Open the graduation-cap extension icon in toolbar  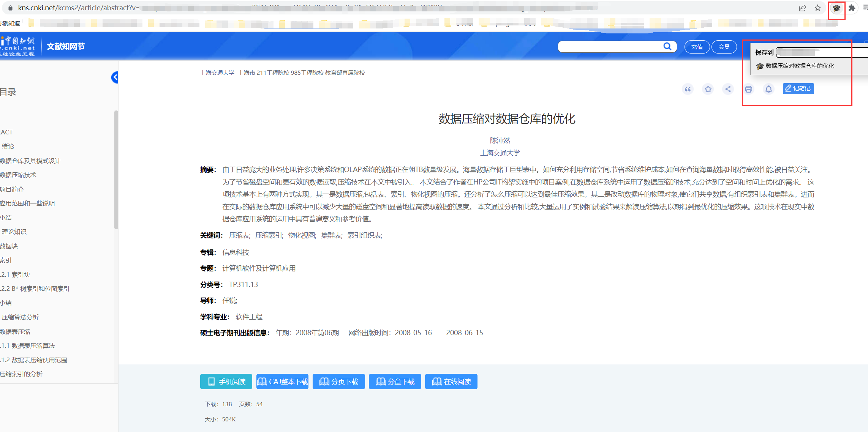click(x=836, y=8)
